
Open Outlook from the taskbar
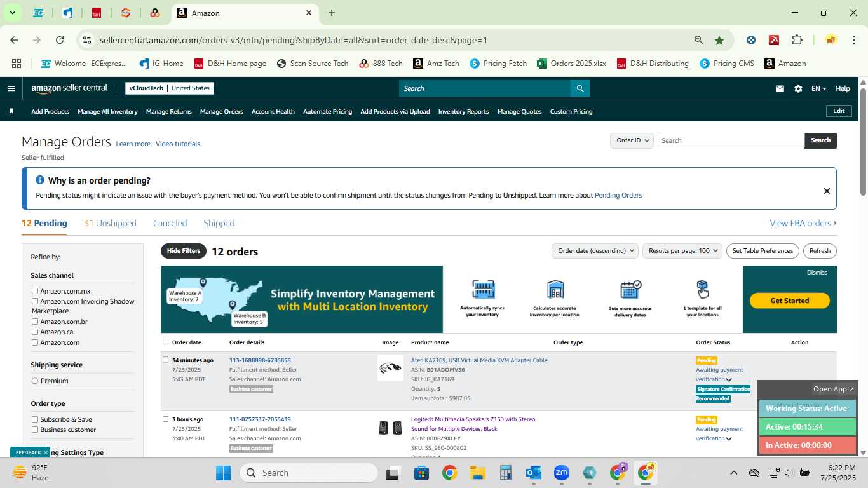pos(533,473)
